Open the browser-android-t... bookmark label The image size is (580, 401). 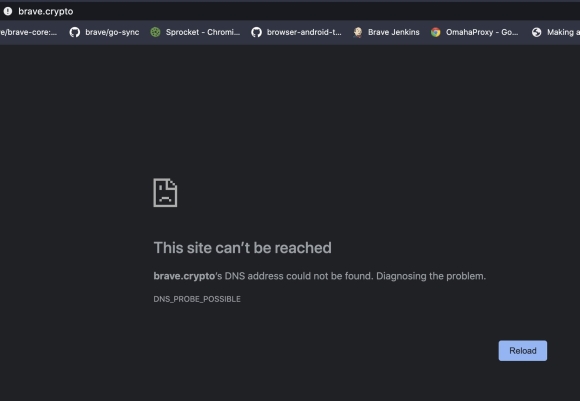tap(304, 32)
